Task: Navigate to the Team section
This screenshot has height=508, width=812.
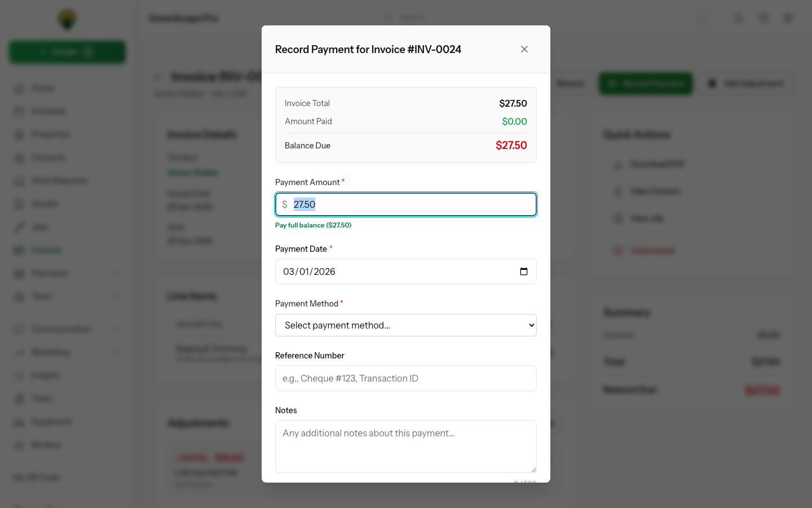Action: (19, 296)
